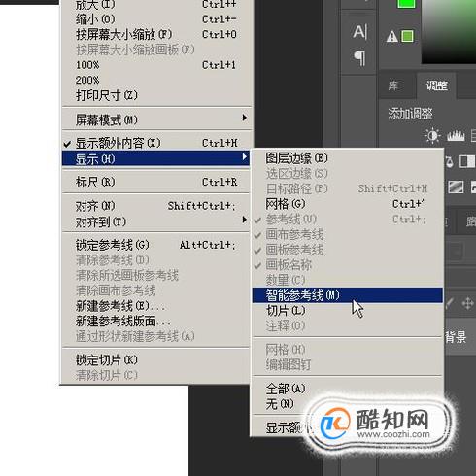Click the green foreground color swatch

pos(407,4)
